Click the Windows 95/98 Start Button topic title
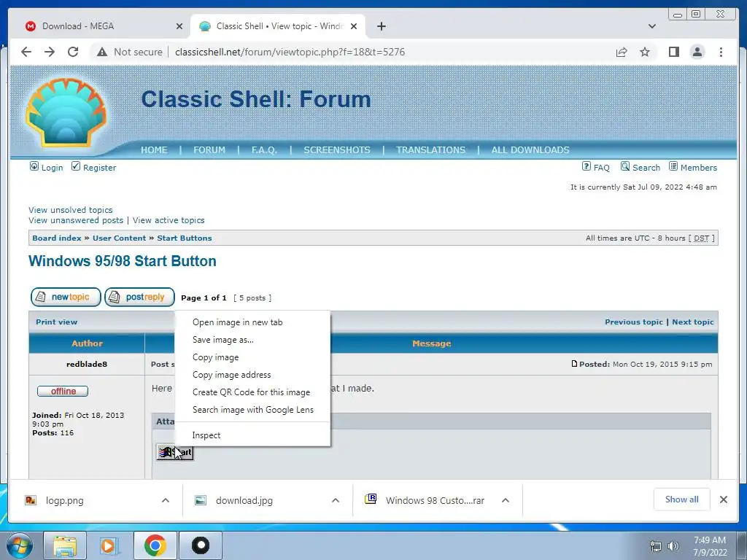Screen dimensions: 747x560 123,261
